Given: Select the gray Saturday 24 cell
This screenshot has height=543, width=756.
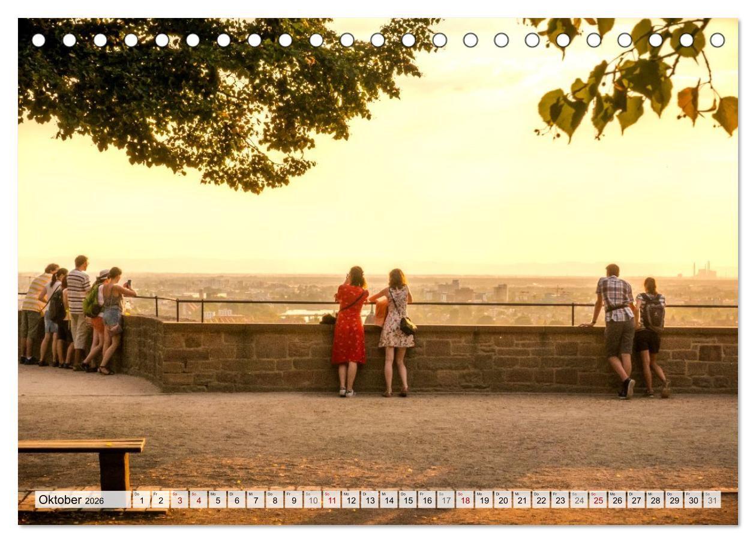Looking at the screenshot, I should (x=578, y=500).
